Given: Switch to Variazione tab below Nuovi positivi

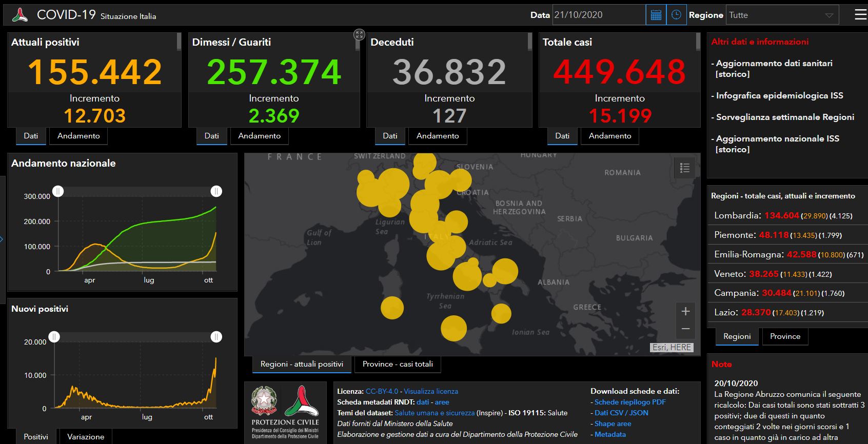Looking at the screenshot, I should pos(86,437).
